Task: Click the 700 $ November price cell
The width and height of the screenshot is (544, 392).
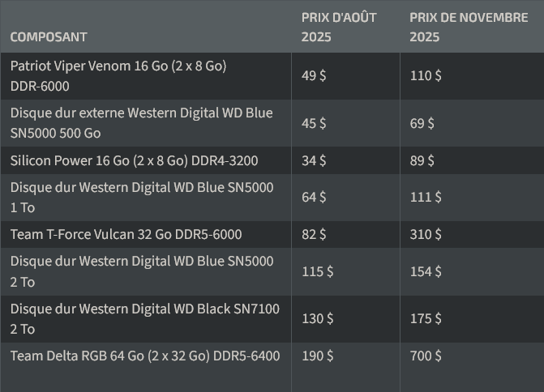Action: 425,356
